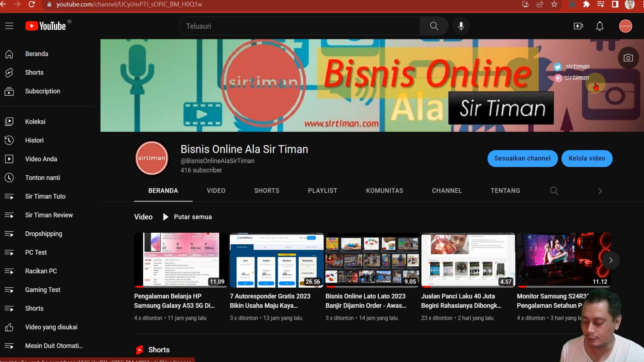Switch to the VIDEO tab
Image resolution: width=644 pixels, height=362 pixels.
[216, 191]
